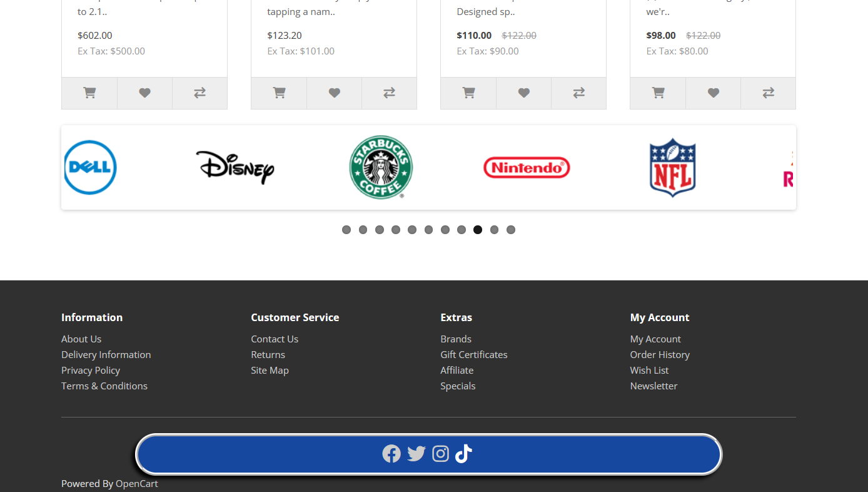Open Delivery Information page

coord(106,354)
